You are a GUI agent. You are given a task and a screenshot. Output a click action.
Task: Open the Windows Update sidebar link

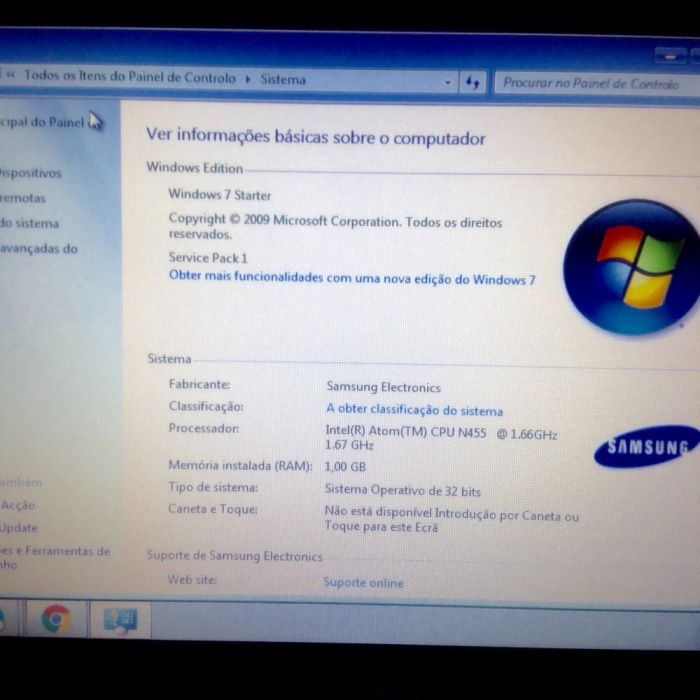(19, 528)
